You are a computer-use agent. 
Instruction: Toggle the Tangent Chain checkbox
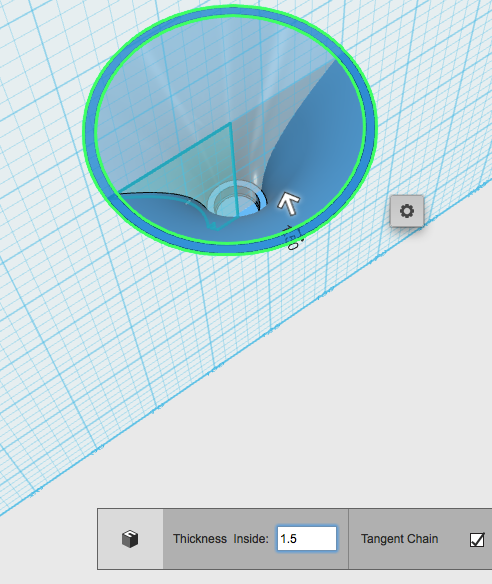click(477, 540)
